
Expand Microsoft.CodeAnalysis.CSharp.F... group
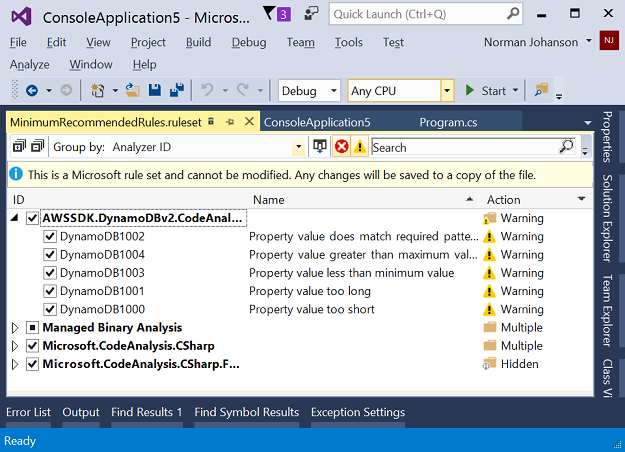tap(15, 364)
